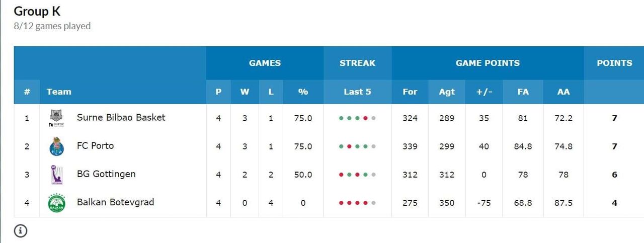Click the Team column header

[x=59, y=92]
